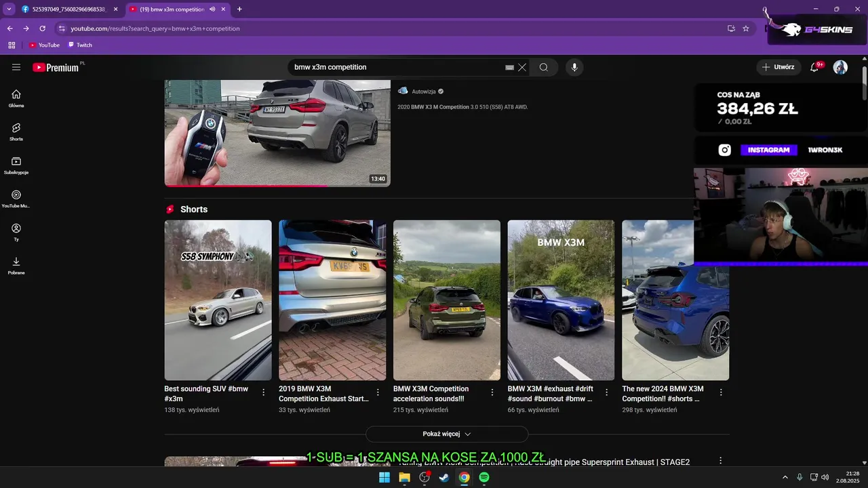Reload the current page
The height and width of the screenshot is (488, 868).
[x=42, y=28]
